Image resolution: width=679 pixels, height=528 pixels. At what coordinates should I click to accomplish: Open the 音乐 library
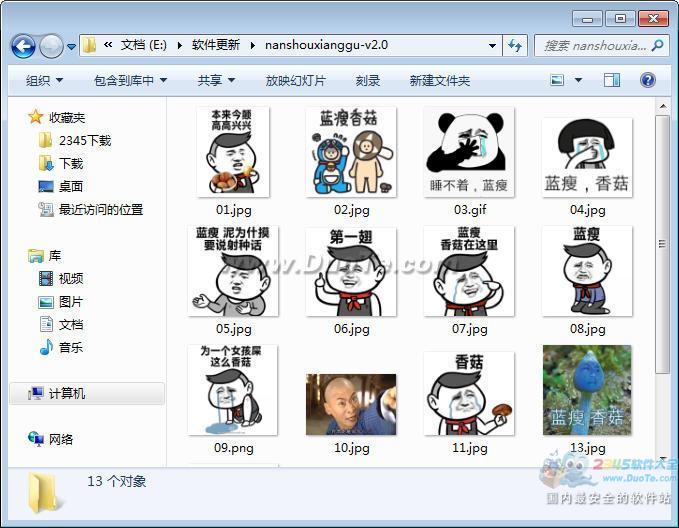pos(61,347)
